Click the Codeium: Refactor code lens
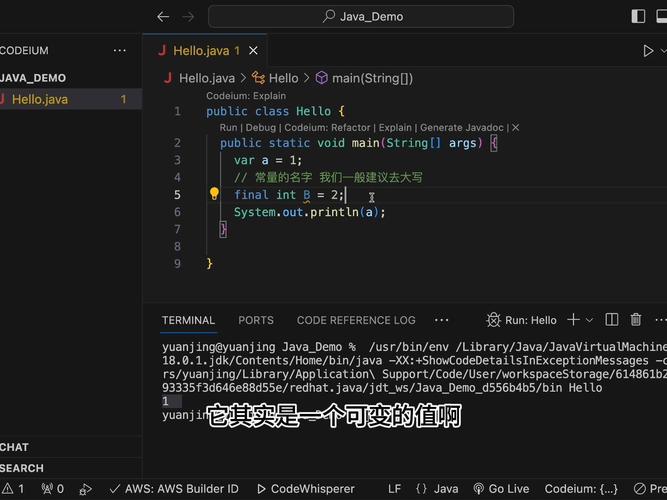 (x=328, y=128)
